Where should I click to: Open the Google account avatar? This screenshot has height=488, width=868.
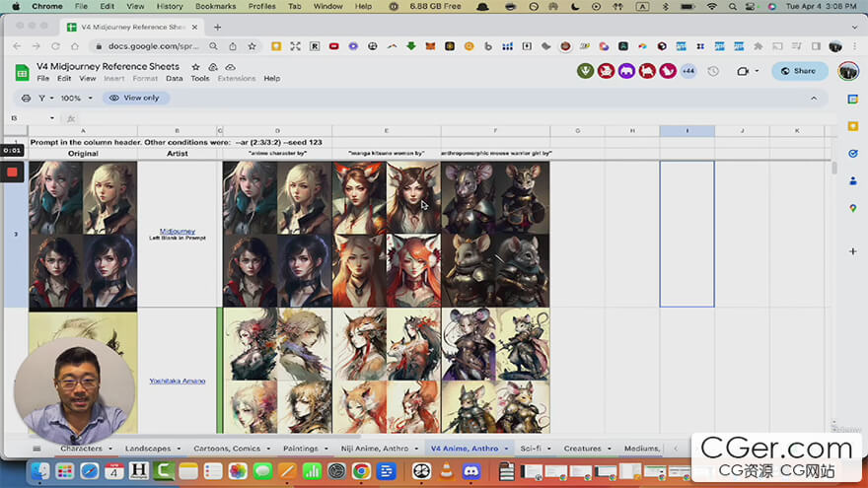847,71
